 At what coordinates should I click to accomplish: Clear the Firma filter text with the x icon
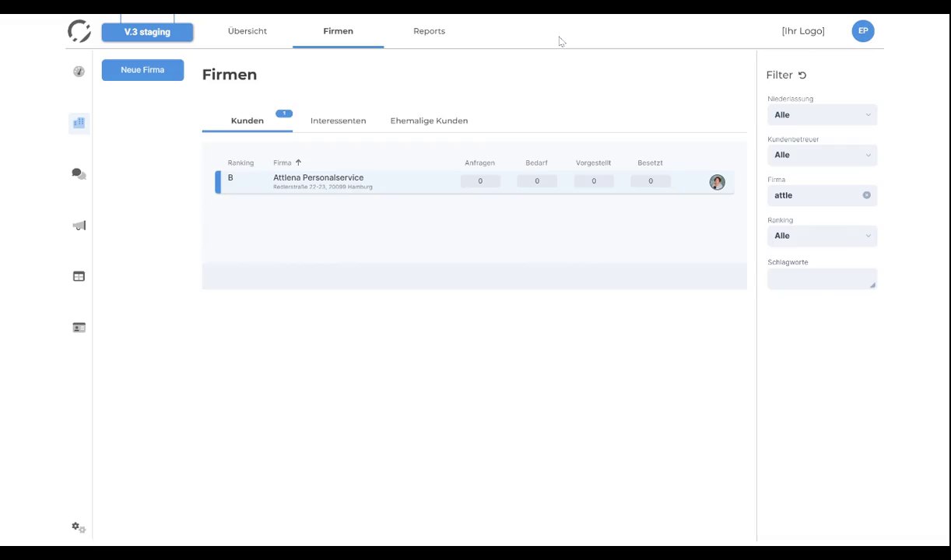pyautogui.click(x=866, y=195)
